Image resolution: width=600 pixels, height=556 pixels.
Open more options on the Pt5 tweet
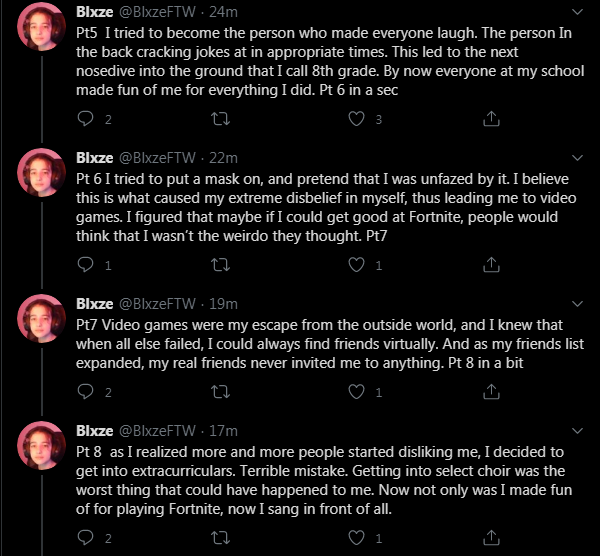tap(578, 13)
